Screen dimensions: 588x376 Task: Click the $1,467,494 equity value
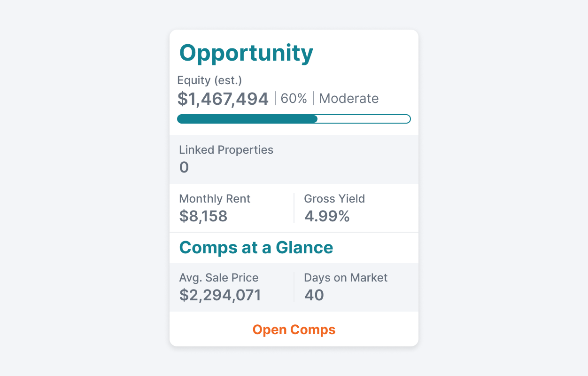click(223, 98)
